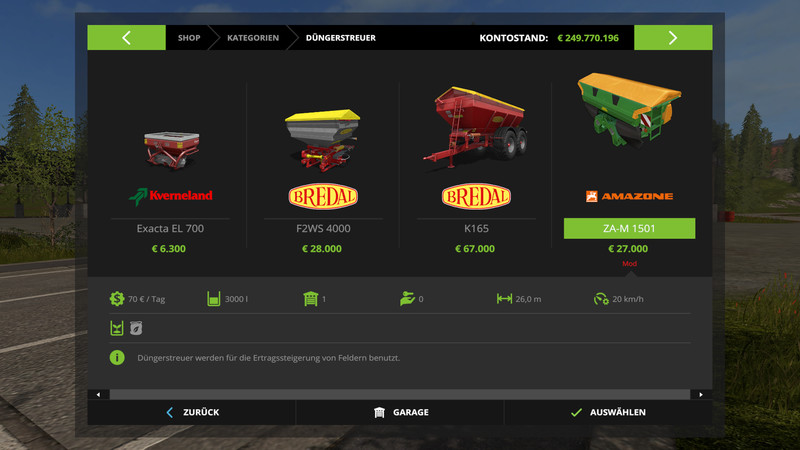Click the daily upkeep cost dollar icon
Screen dimensions: 800x450
point(117,298)
